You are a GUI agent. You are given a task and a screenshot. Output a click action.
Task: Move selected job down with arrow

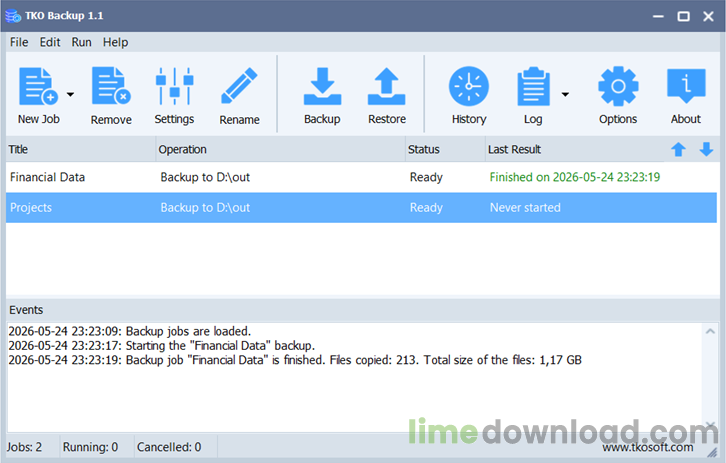point(706,150)
